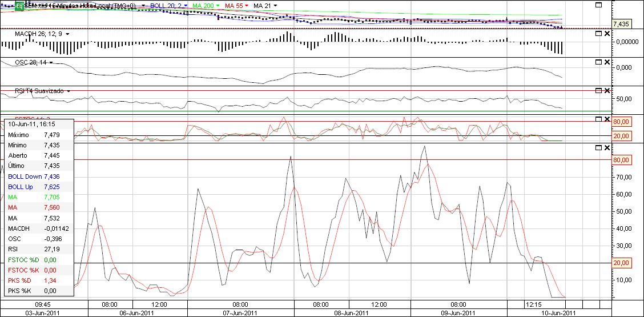644x317 pixels.
Task: Open the green MA 200 dropdown
Action: click(218, 6)
